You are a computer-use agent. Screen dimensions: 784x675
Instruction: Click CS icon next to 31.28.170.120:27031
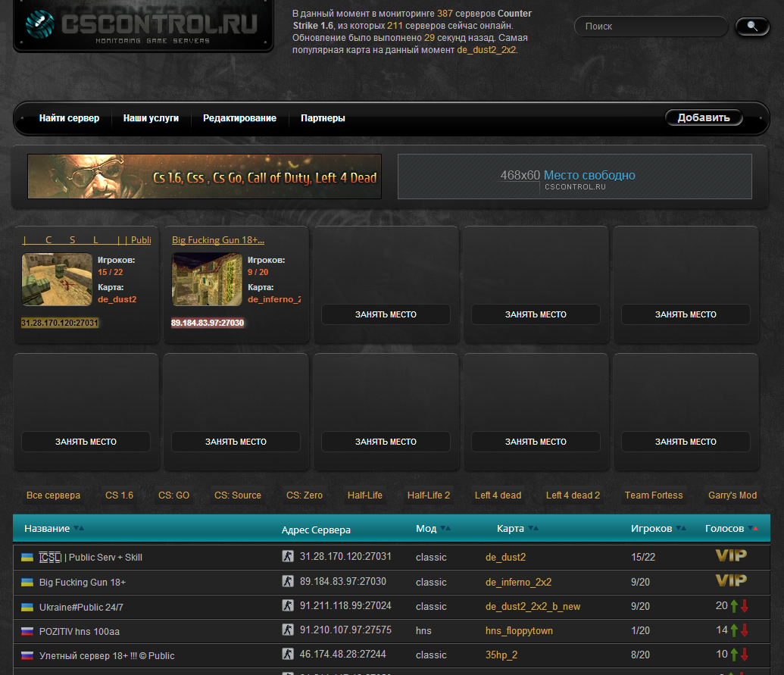coord(287,557)
